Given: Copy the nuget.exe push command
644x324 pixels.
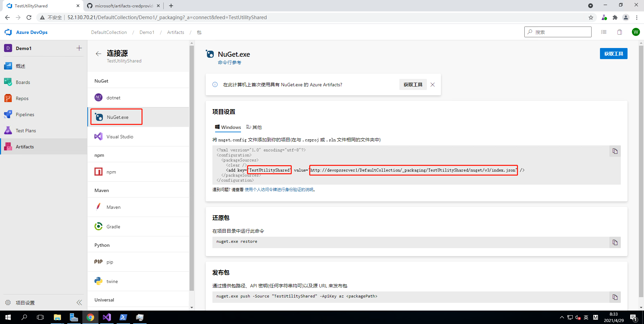Looking at the screenshot, I should (615, 297).
